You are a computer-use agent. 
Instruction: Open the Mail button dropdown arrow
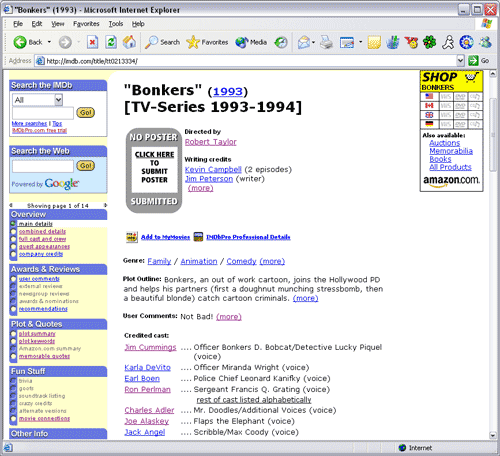coord(313,42)
